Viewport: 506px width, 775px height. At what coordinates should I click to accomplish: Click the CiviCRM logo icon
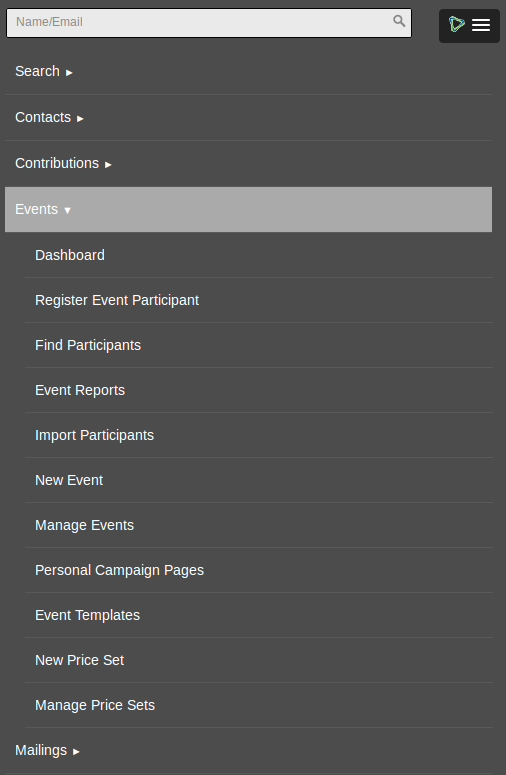click(457, 24)
